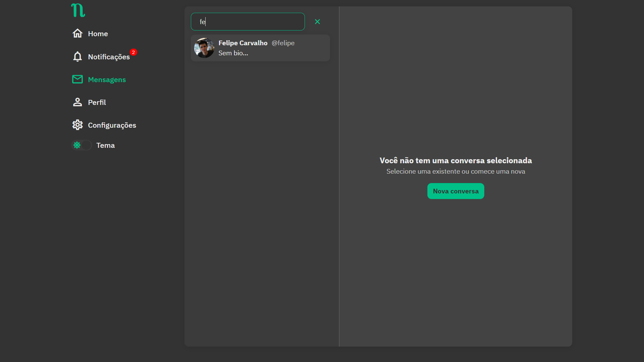Click the Mensagens envelope icon
Viewport: 644px width, 362px height.
[x=77, y=79]
